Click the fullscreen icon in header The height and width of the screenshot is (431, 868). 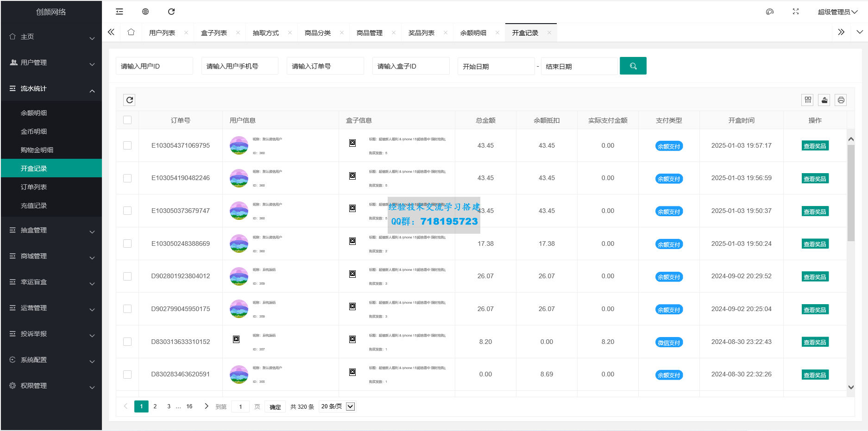(x=796, y=12)
